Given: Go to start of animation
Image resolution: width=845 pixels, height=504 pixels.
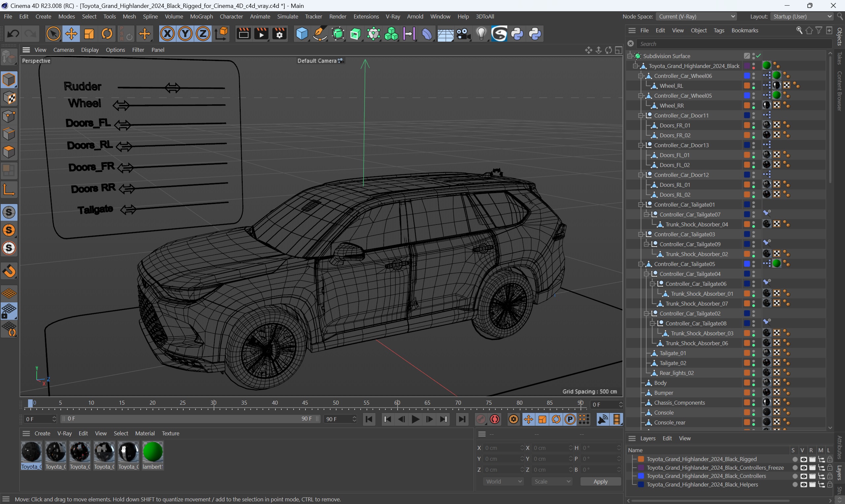Looking at the screenshot, I should click(369, 419).
